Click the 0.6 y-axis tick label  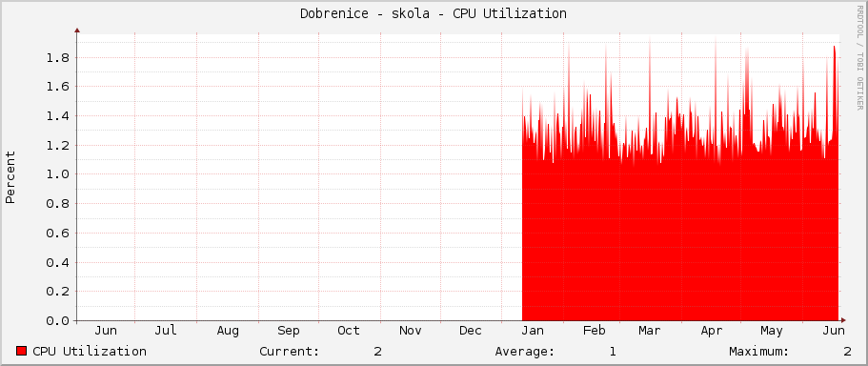click(58, 234)
